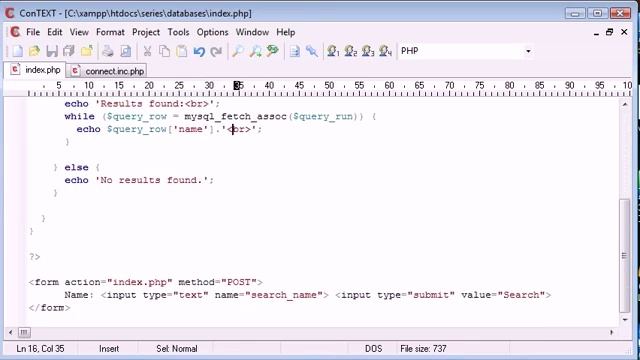Switch to the index.php tab
The image size is (640, 360).
[35, 70]
